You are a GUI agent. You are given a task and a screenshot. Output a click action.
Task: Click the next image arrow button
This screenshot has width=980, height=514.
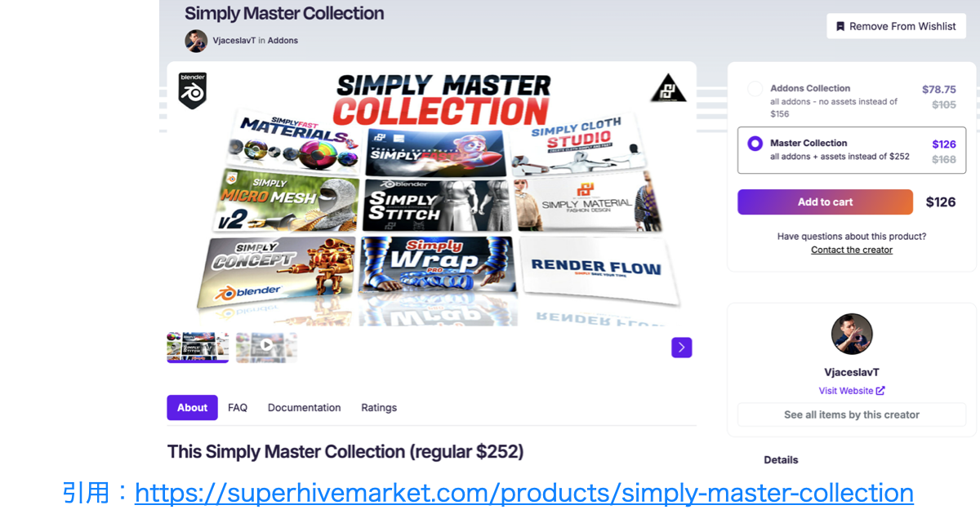tap(682, 348)
